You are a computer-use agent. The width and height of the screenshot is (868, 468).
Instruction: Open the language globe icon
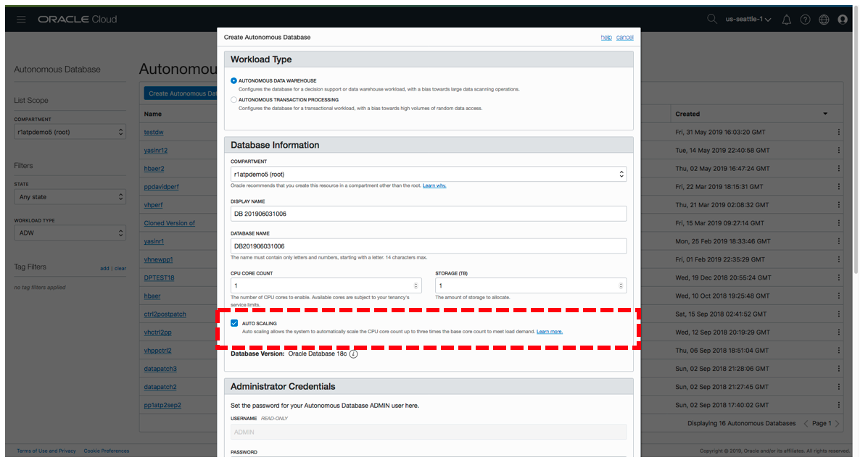point(824,20)
